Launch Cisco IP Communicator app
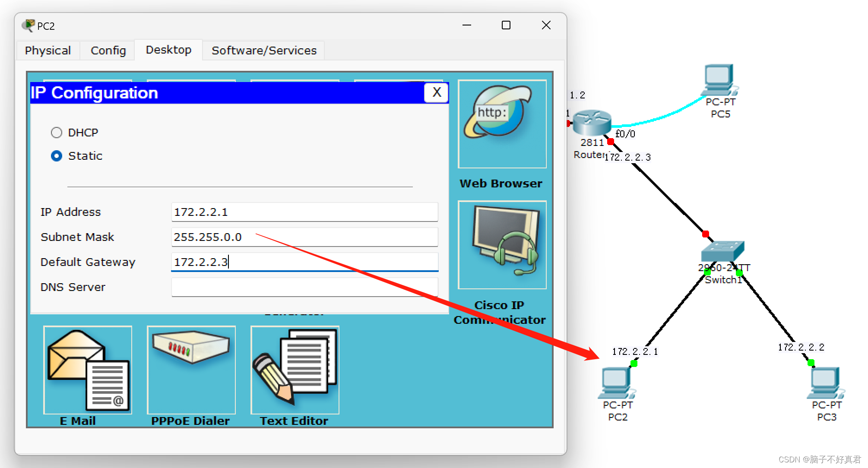This screenshot has height=468, width=868. [x=502, y=245]
